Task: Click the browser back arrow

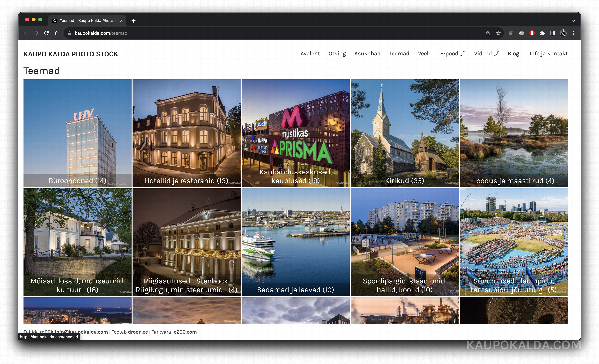Action: pyautogui.click(x=25, y=33)
